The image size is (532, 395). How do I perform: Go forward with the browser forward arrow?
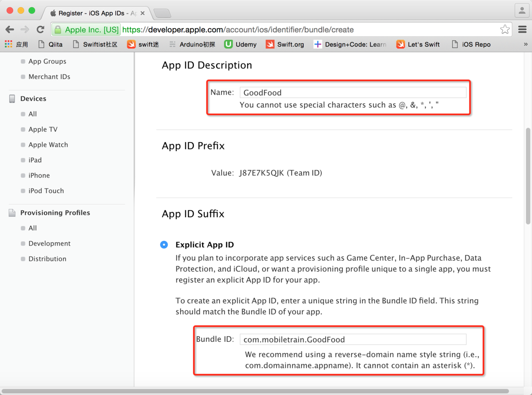(x=25, y=30)
